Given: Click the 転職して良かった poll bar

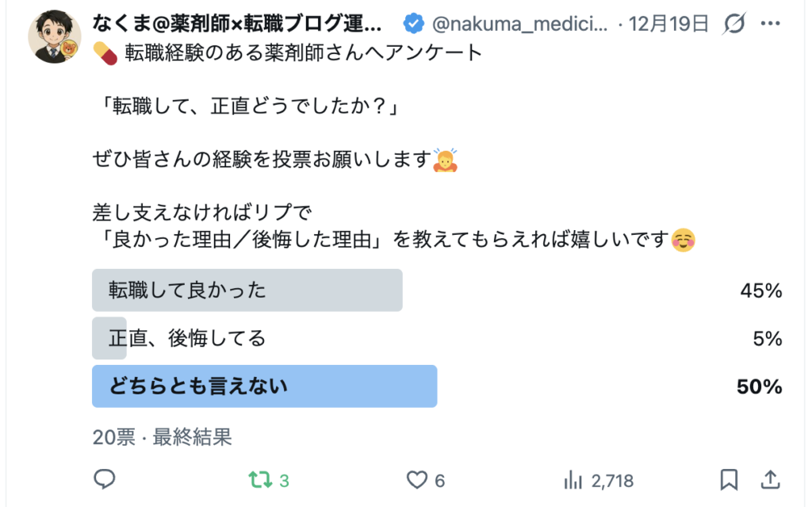Looking at the screenshot, I should point(247,290).
